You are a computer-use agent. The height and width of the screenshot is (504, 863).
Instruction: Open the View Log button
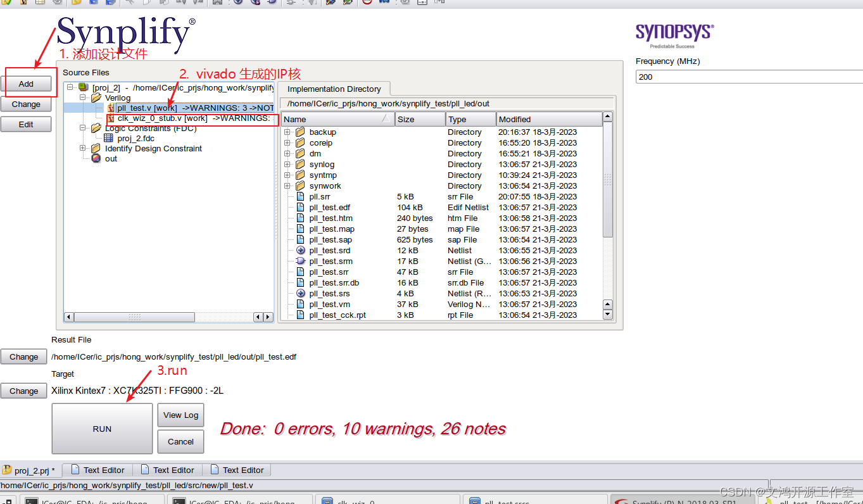pyautogui.click(x=180, y=415)
